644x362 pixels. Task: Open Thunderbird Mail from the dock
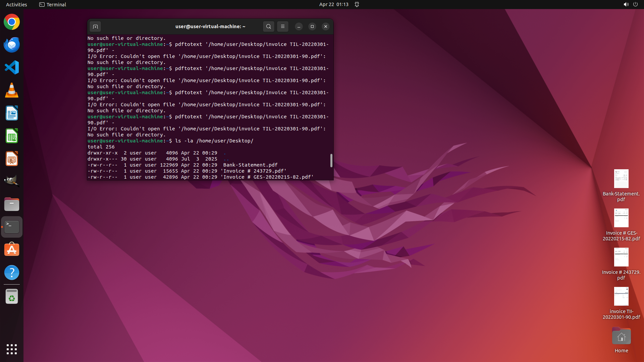click(x=12, y=45)
